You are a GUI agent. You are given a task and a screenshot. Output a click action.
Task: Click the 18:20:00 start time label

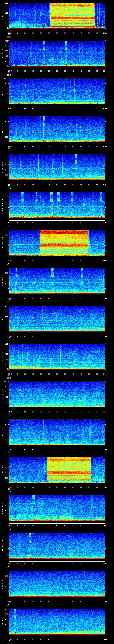click(x=9, y=260)
